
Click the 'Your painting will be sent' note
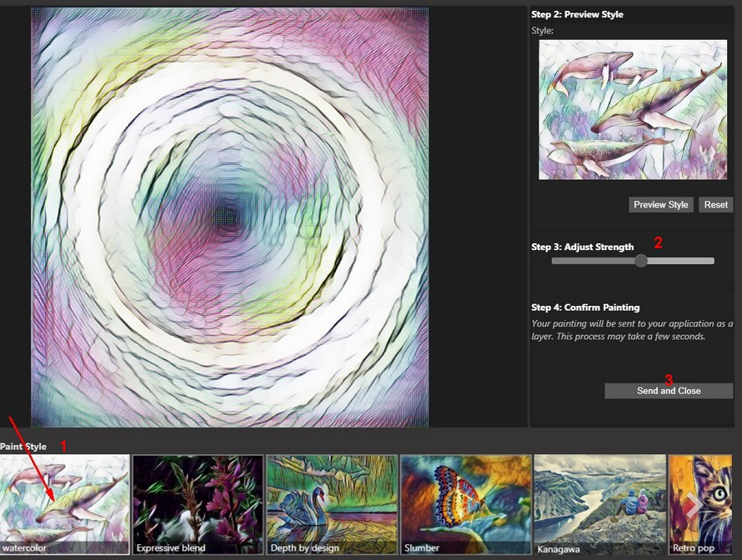point(632,330)
